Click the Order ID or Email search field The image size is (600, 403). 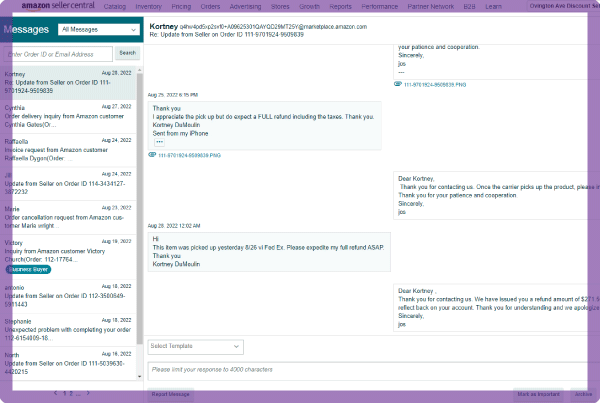point(58,53)
